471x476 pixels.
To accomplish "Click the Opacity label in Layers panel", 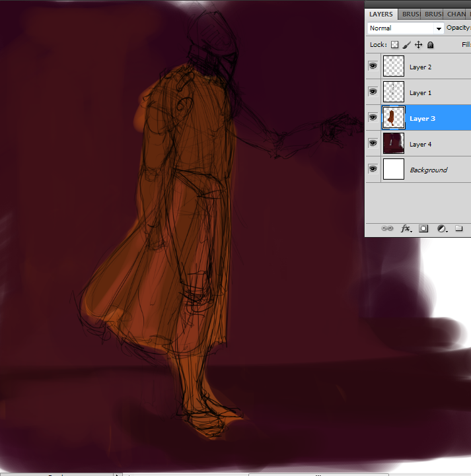I will 458,28.
